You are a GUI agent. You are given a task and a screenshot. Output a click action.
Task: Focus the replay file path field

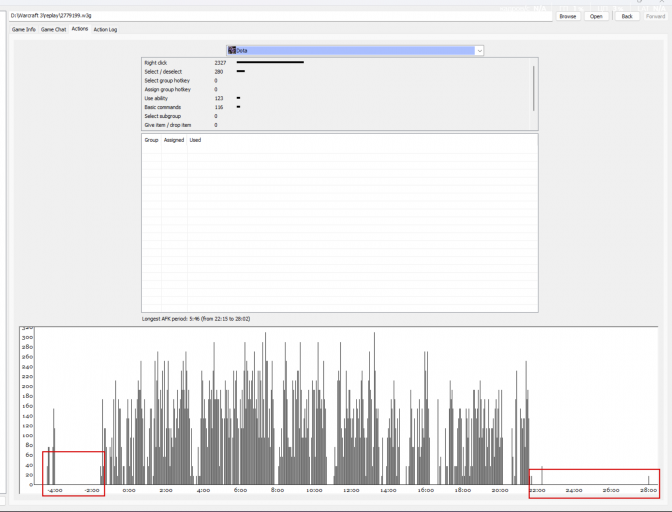280,16
